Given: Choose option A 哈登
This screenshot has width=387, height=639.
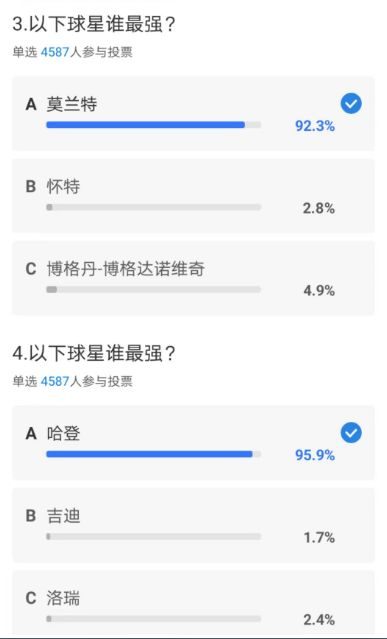Looking at the screenshot, I should pyautogui.click(x=193, y=443).
